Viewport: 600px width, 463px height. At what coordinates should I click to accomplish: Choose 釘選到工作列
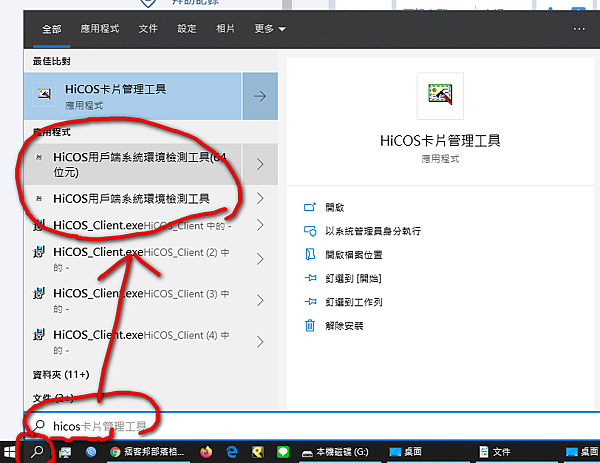pos(354,302)
